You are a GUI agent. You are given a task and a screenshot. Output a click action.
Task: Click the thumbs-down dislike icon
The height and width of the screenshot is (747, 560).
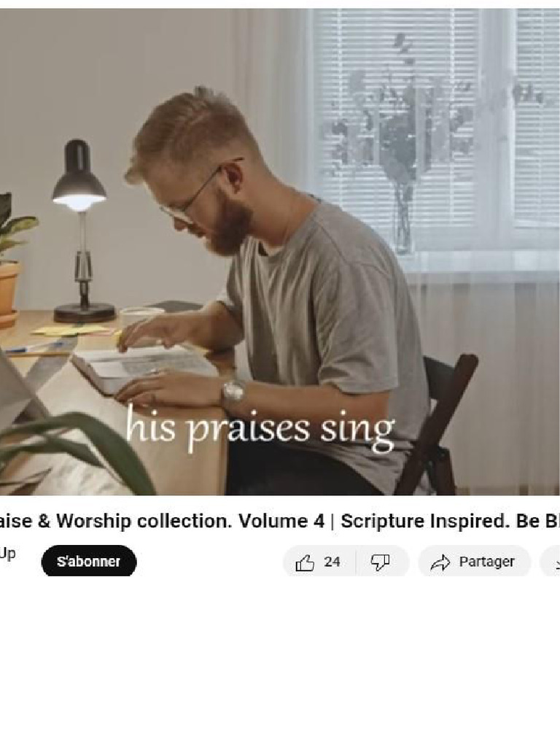click(x=380, y=562)
